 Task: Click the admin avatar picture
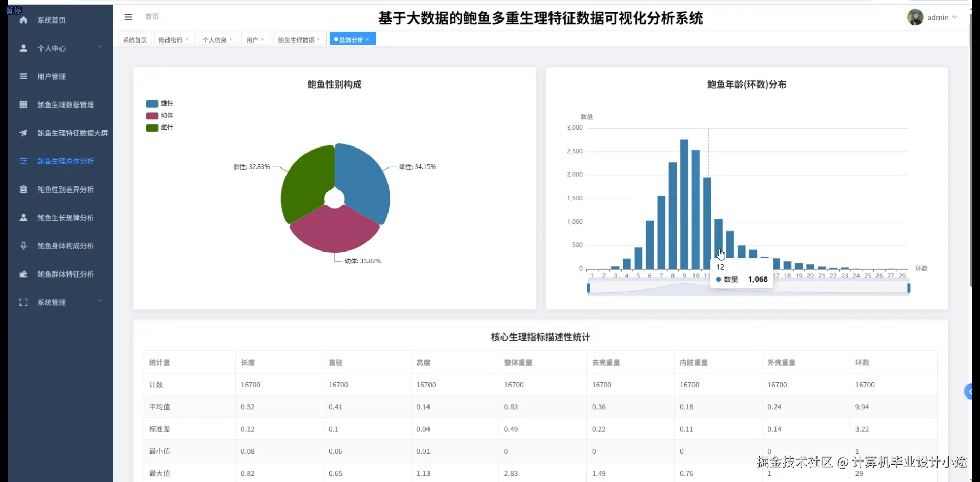click(915, 17)
